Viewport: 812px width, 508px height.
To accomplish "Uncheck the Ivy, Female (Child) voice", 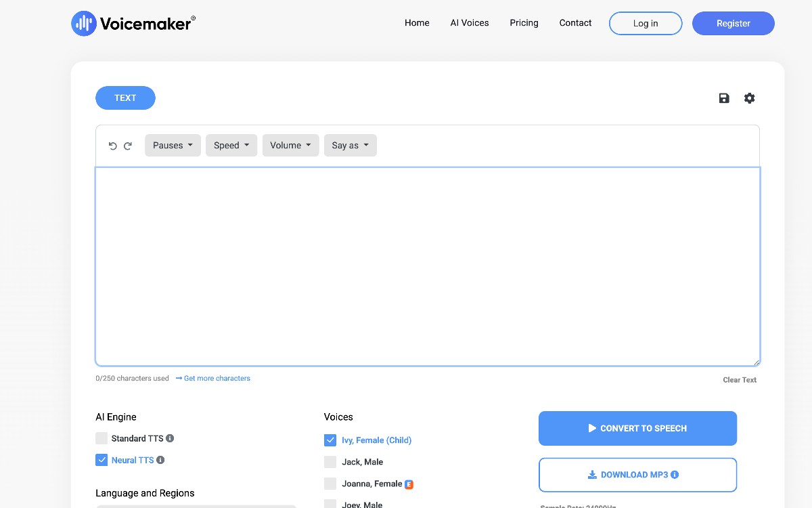I will [330, 440].
